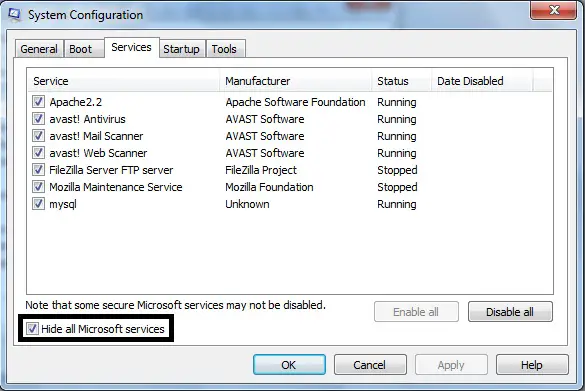Click the Mozilla Foundation manufacturer cell
This screenshot has width=585, height=391.
[x=269, y=187]
